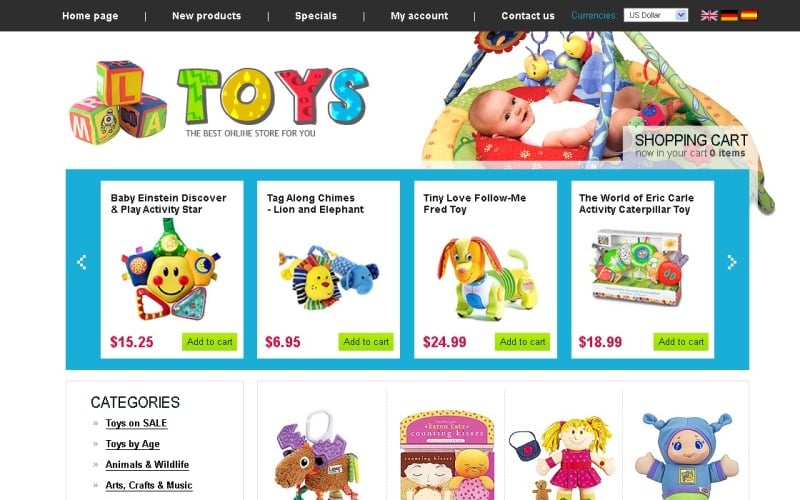Image resolution: width=800 pixels, height=500 pixels.
Task: Click the next arrow in product carousel
Action: 732,262
